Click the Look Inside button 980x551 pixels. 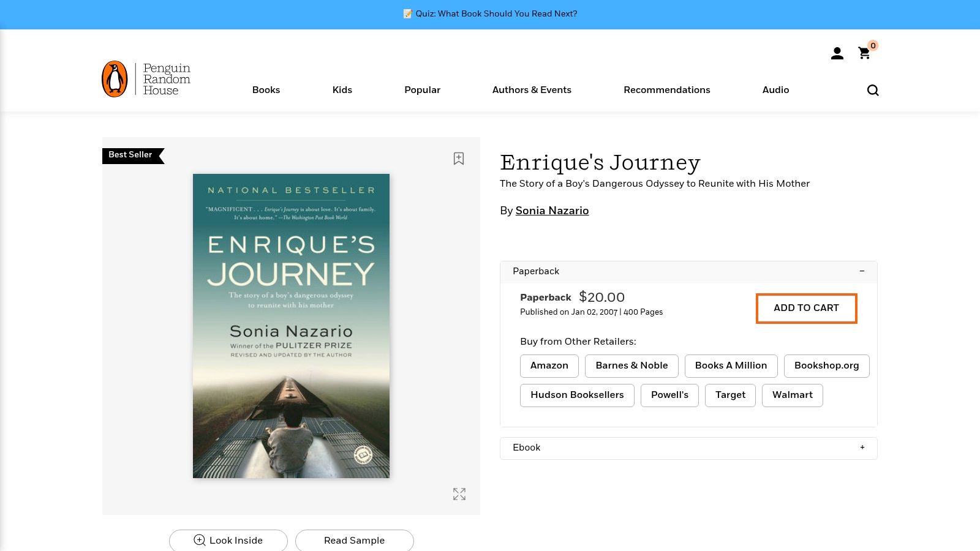228,540
